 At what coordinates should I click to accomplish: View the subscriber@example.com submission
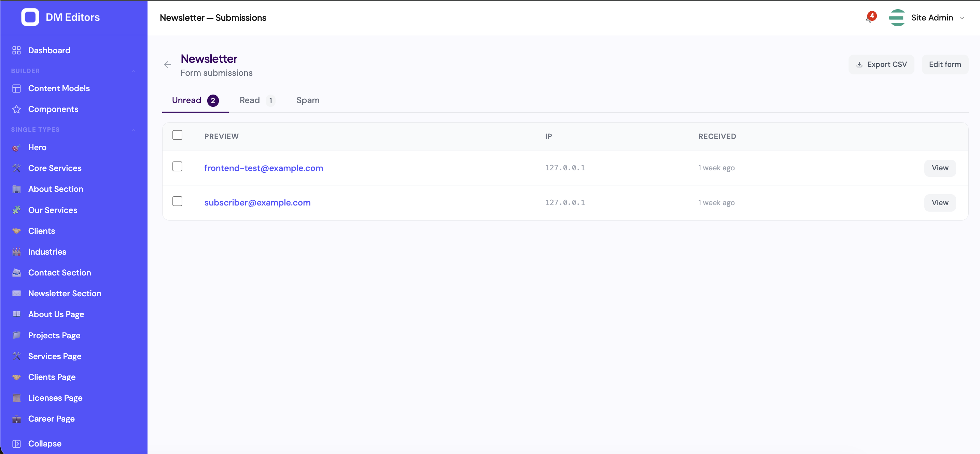tap(940, 203)
